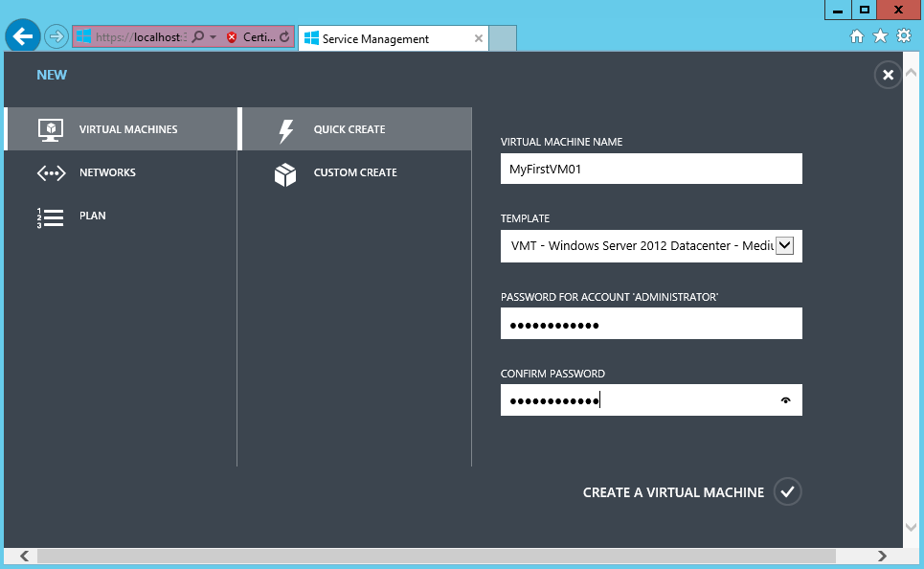Image resolution: width=924 pixels, height=569 pixels.
Task: Select the Networks menu item
Action: point(107,173)
